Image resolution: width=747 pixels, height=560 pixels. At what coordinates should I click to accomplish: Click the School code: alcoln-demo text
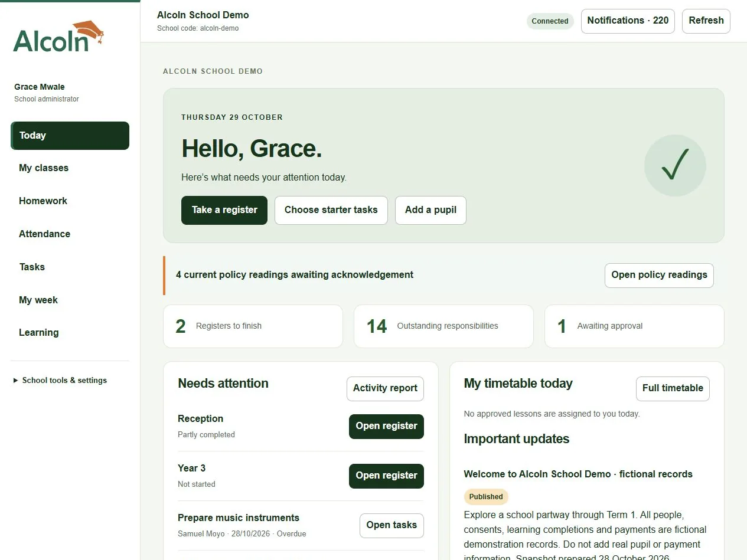(198, 28)
